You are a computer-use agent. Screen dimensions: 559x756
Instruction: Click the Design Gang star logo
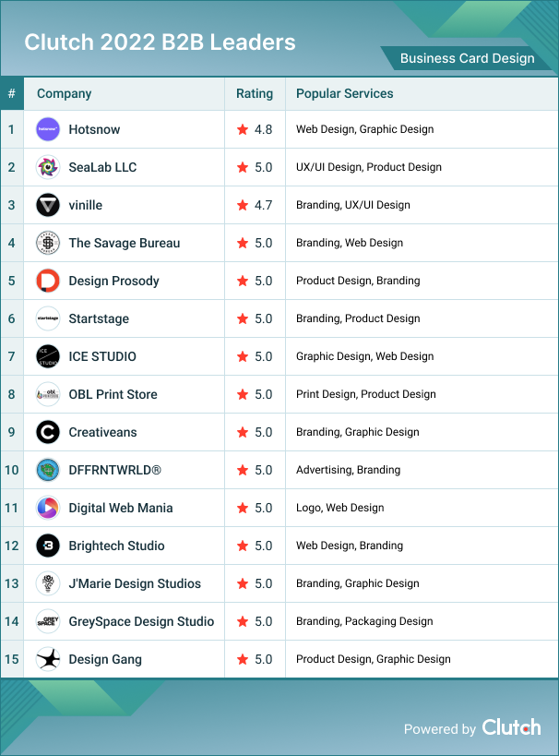[48, 659]
